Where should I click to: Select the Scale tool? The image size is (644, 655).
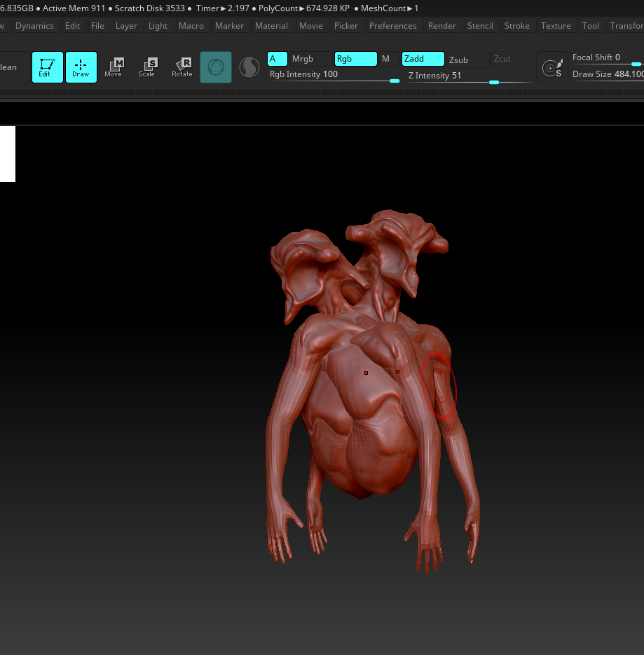coord(147,67)
